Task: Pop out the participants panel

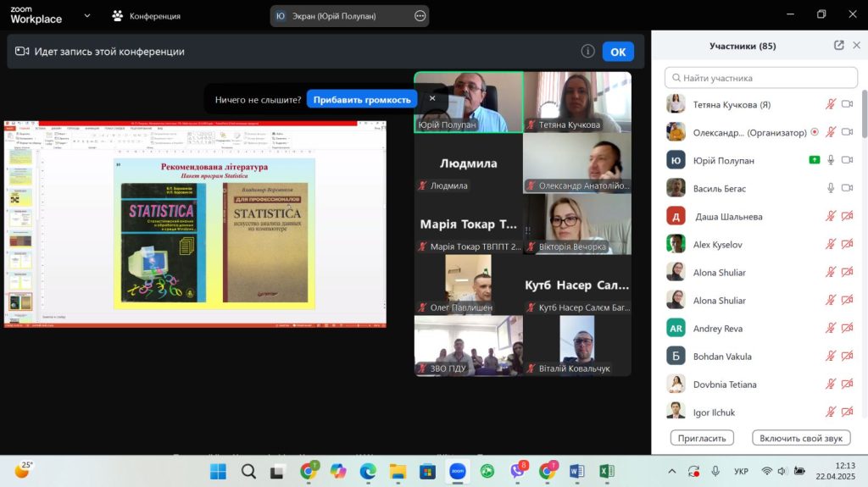Action: point(838,46)
